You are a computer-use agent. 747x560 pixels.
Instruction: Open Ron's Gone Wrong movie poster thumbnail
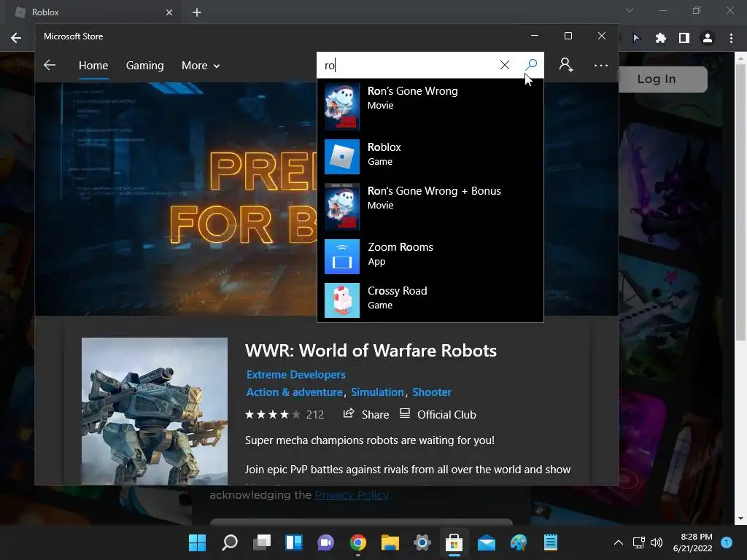coord(342,106)
